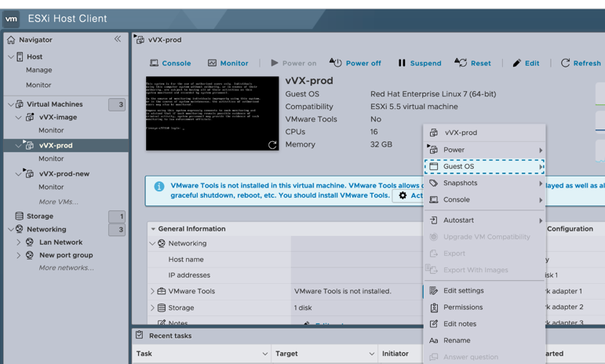Select vVX-prod in the Navigator tree

pyautogui.click(x=56, y=145)
